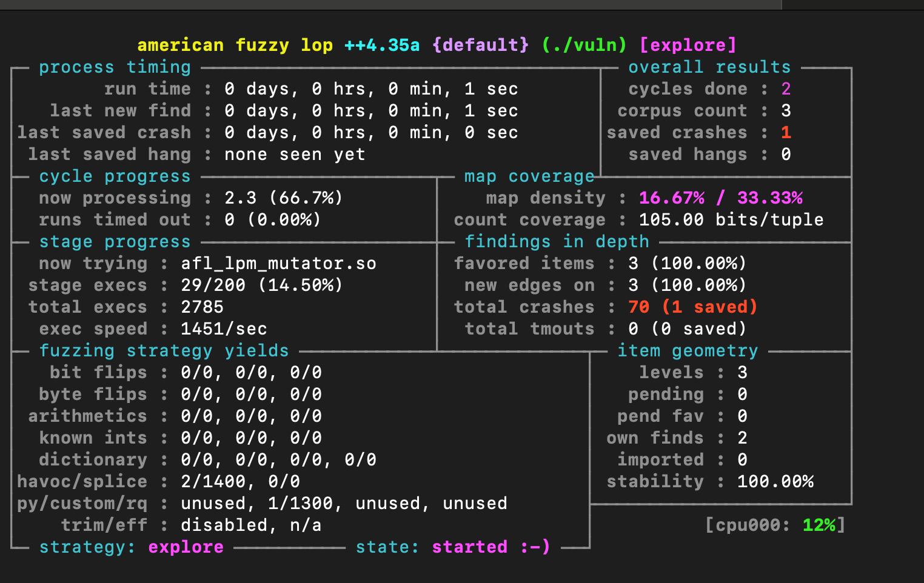This screenshot has height=583, width=924.
Task: Click the cycles done value '2'
Action: click(786, 89)
